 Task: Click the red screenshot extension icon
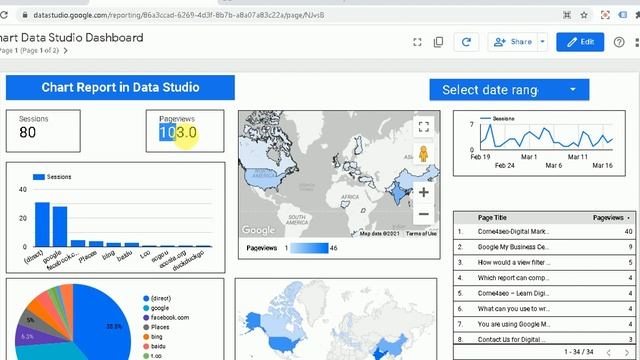coord(605,15)
